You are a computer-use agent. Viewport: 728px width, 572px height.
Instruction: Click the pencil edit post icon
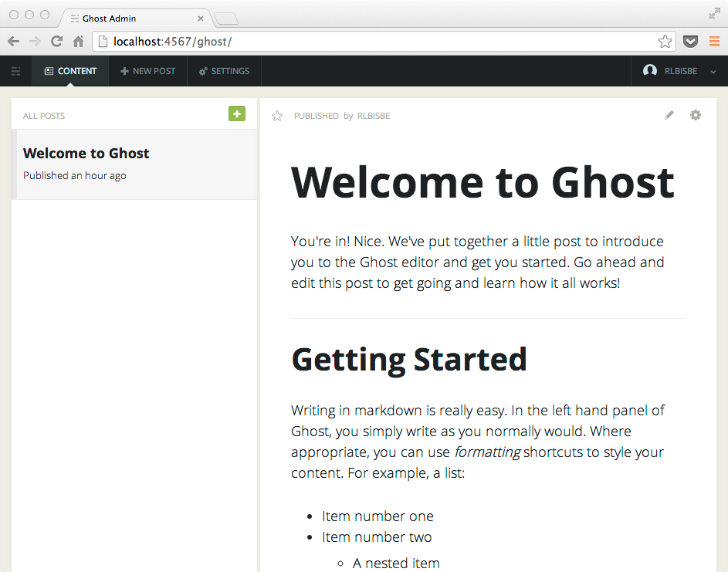click(669, 115)
